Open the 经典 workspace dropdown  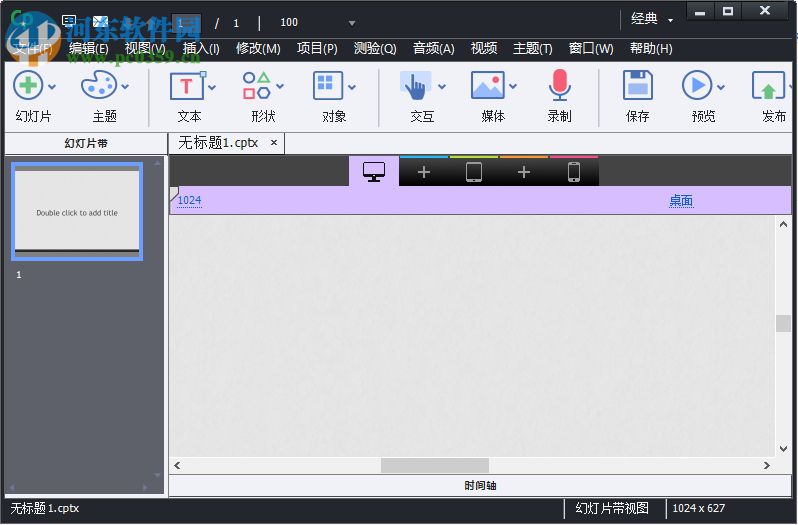[x=652, y=19]
